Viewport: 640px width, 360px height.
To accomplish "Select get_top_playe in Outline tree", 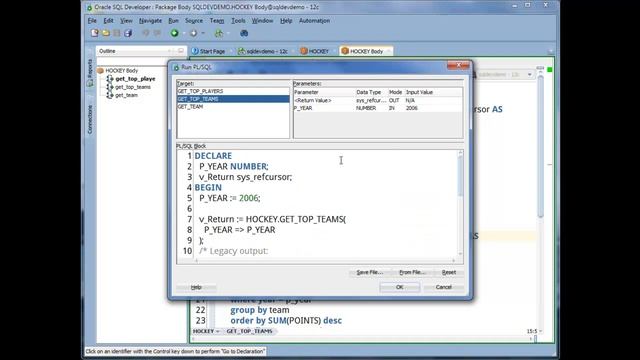I will point(135,79).
